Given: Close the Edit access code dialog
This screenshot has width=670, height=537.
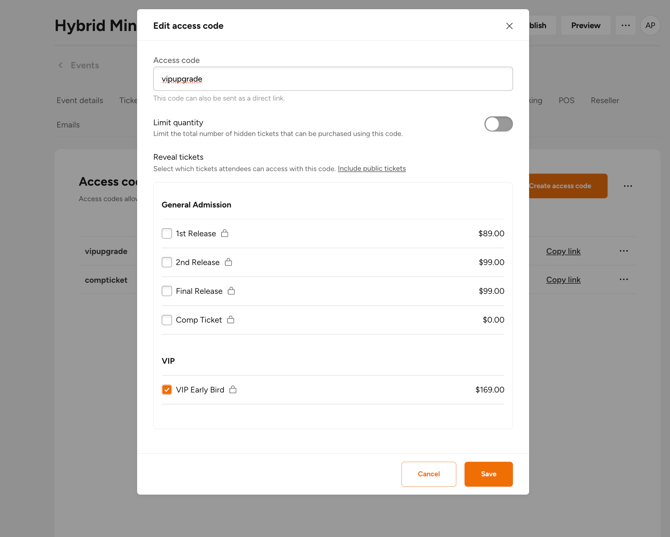Looking at the screenshot, I should click(x=509, y=26).
